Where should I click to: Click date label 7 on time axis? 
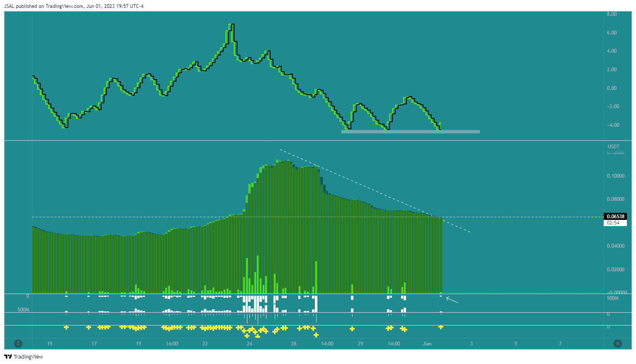pyautogui.click(x=560, y=344)
